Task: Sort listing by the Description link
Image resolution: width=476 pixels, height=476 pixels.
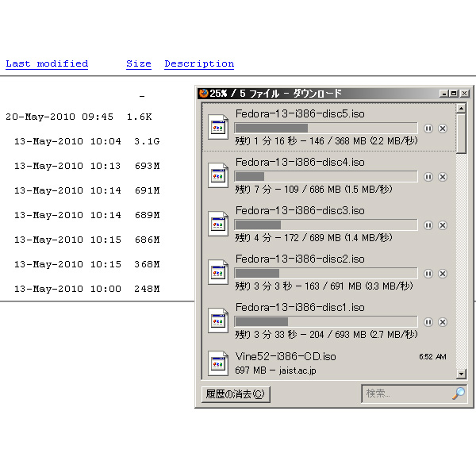Action: click(199, 63)
